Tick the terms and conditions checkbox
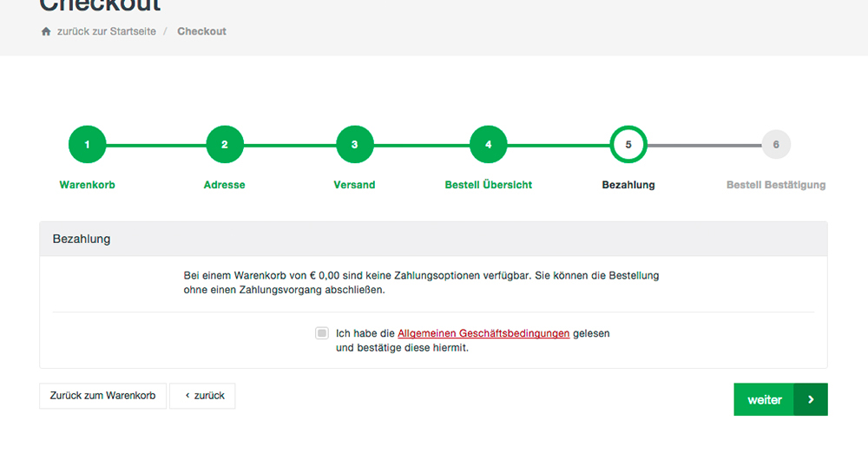Screen dimensions: 868x453 click(322, 333)
